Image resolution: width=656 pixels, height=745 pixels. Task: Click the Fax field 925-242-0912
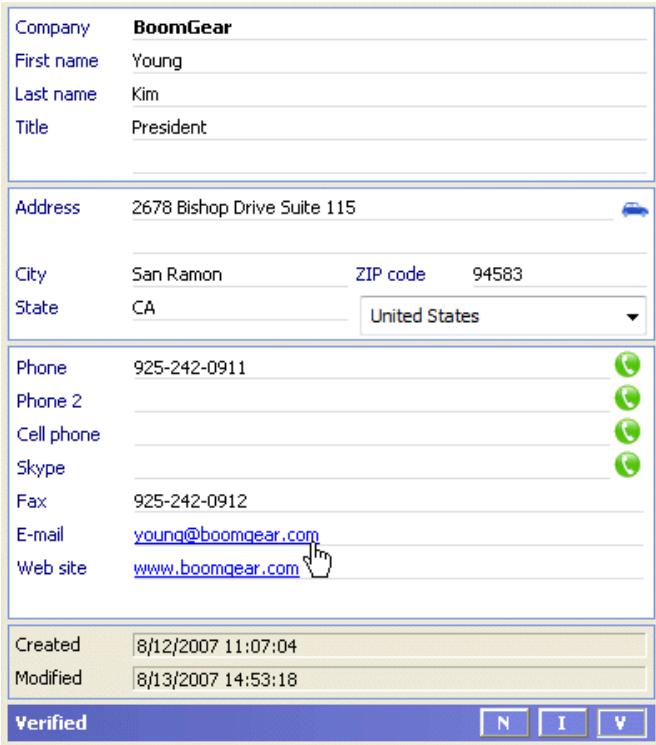click(x=389, y=501)
